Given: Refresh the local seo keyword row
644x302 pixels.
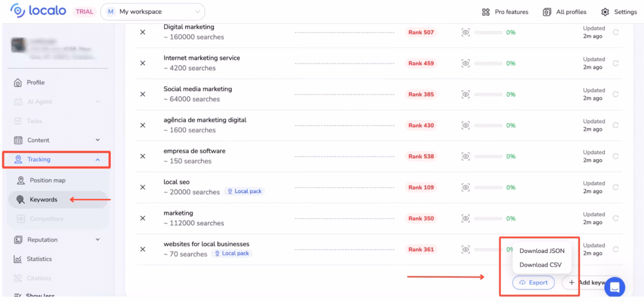Looking at the screenshot, I should [616, 187].
